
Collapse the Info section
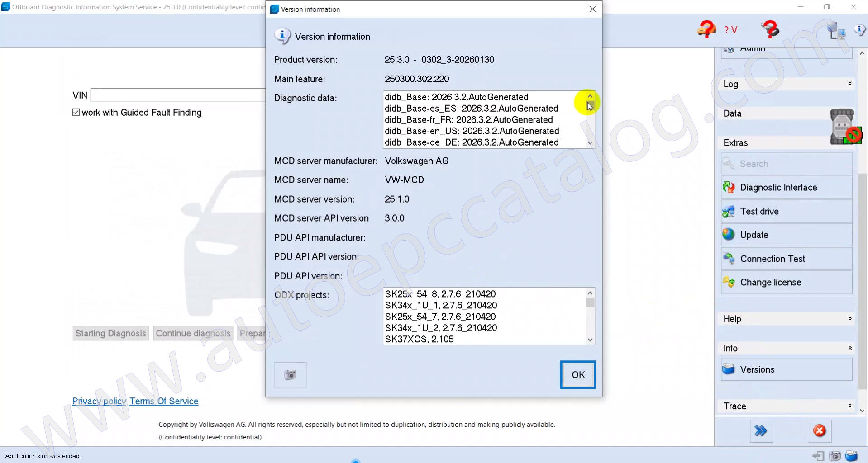tap(786, 348)
